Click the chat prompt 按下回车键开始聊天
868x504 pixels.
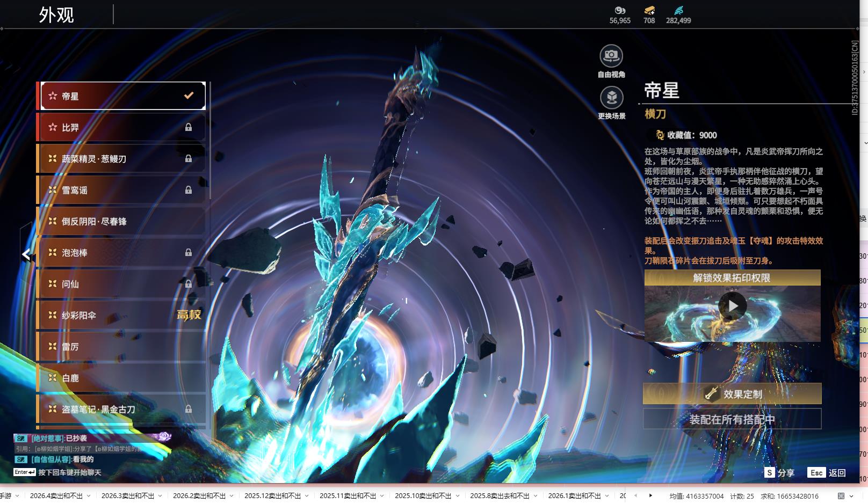(x=70, y=472)
